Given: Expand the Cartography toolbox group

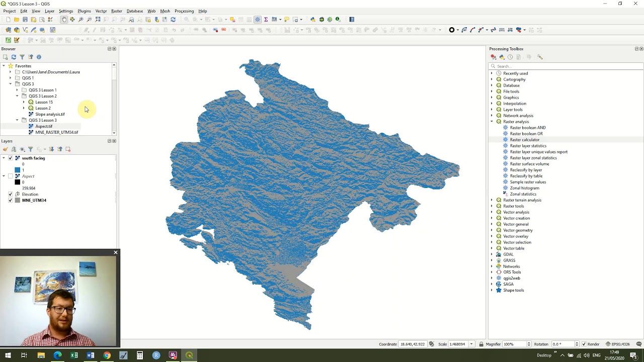Looking at the screenshot, I should pyautogui.click(x=492, y=79).
